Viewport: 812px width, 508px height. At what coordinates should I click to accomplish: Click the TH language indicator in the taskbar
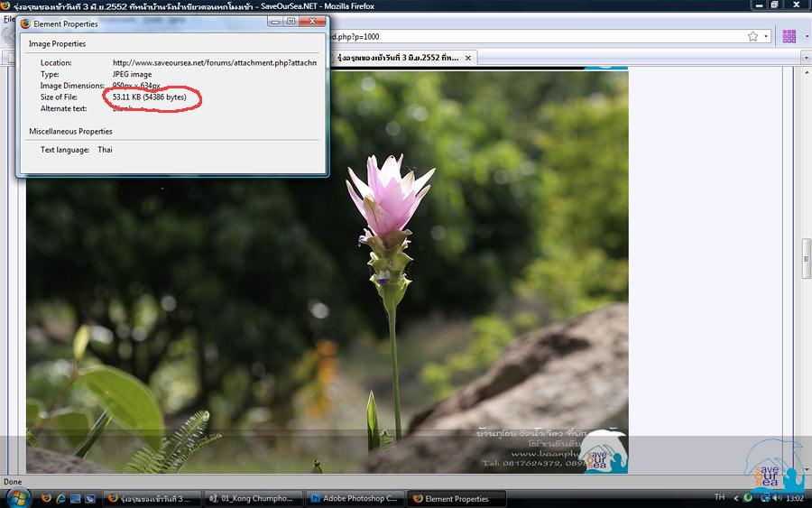pos(719,497)
